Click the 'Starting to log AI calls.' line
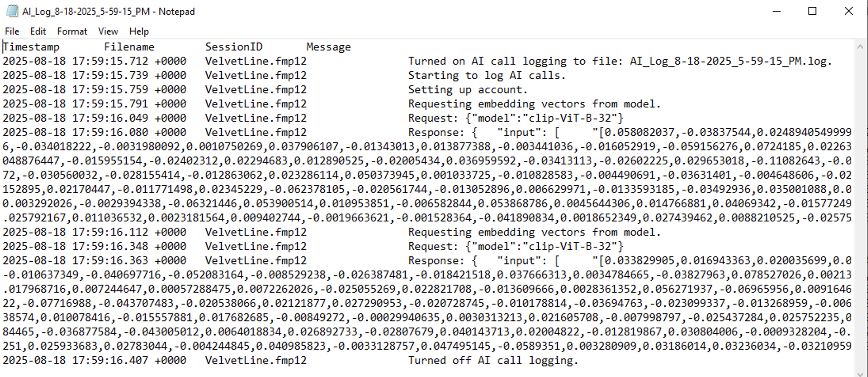This screenshot has height=377, width=868. (x=487, y=76)
